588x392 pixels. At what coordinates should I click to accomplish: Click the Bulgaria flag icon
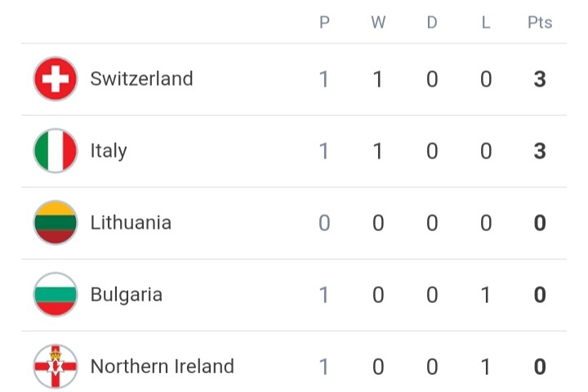coord(56,295)
